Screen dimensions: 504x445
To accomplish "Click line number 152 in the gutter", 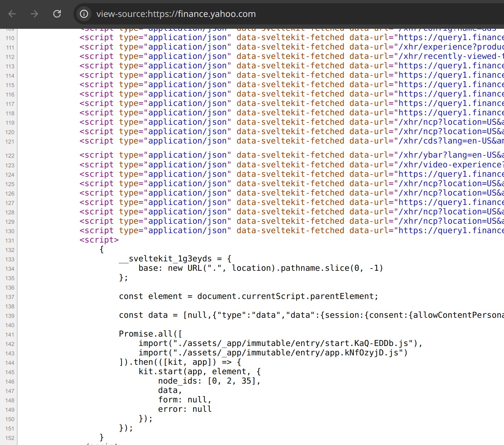I will pos(10,438).
